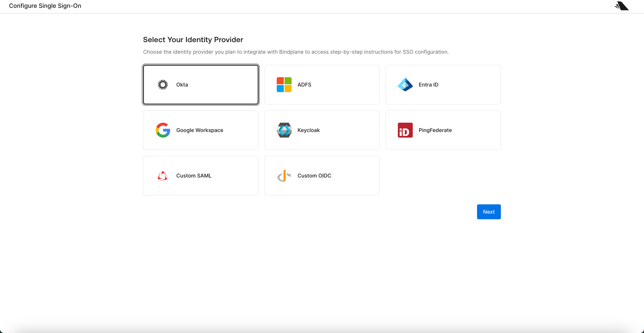Click the Bindplane logo in the top-right corner
This screenshot has height=333, width=644.
(x=621, y=6)
